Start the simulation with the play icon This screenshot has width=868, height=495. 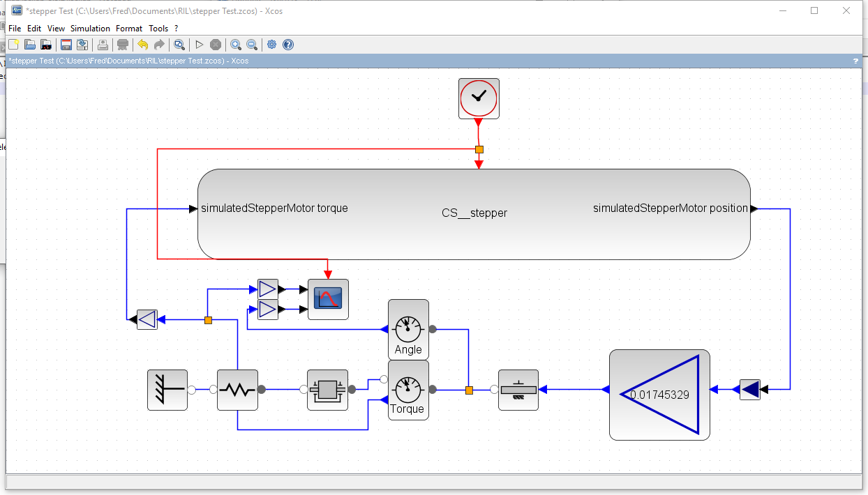click(x=199, y=45)
